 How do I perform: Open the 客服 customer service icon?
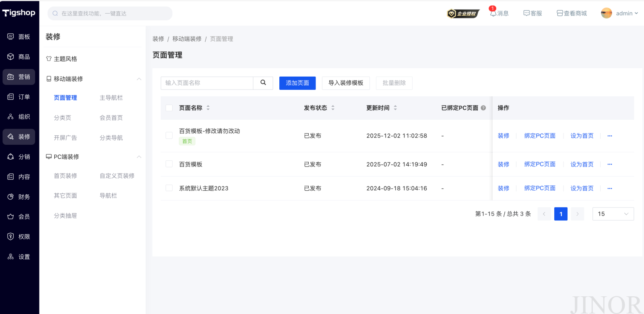[526, 13]
